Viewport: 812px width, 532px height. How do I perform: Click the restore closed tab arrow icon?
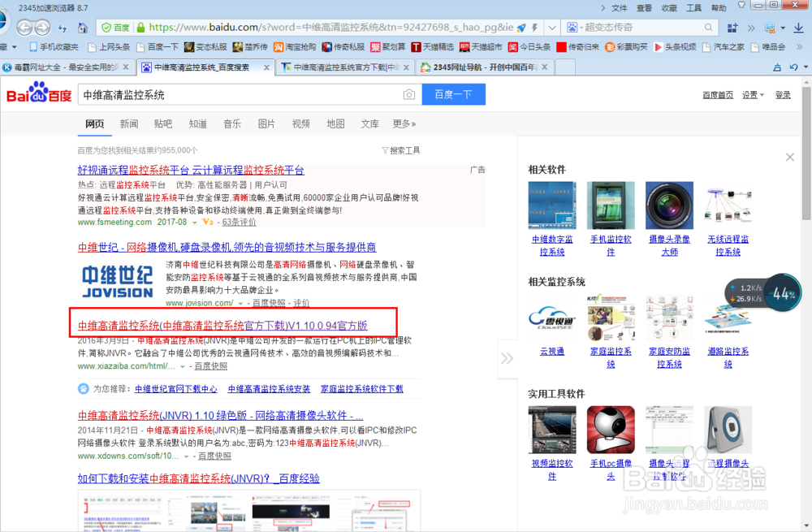click(793, 67)
